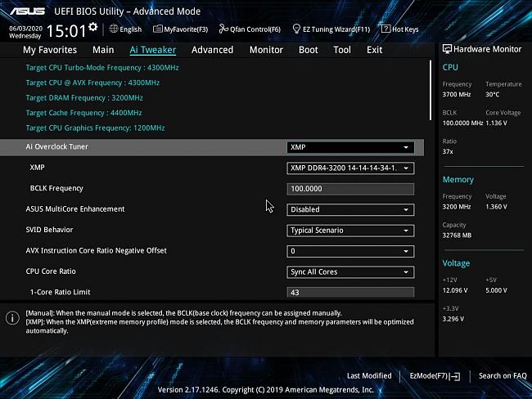Click the info icon beside the help text
Screen dimensions: 532x399
point(12,318)
